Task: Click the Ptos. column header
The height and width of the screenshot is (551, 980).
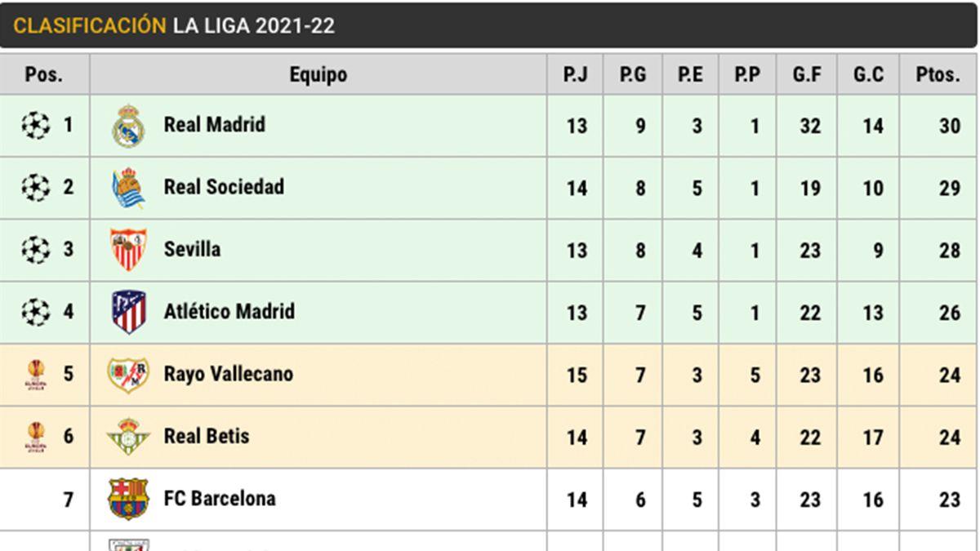Action: (938, 75)
